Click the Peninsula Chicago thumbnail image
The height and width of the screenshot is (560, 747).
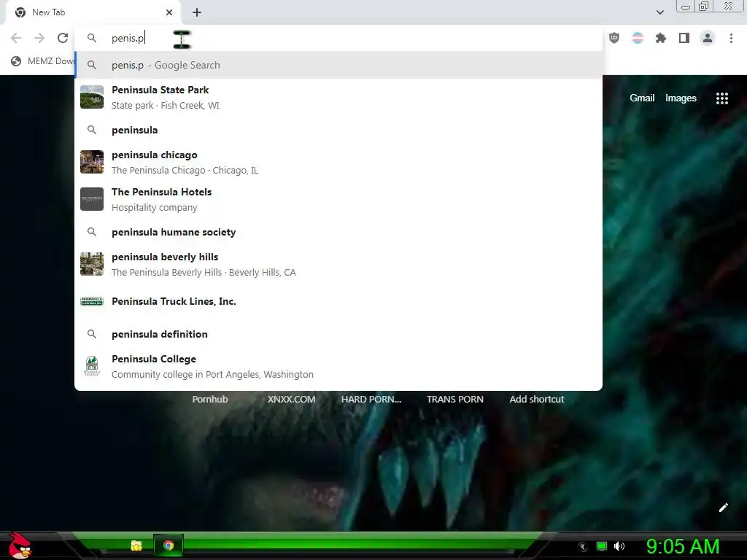[92, 162]
